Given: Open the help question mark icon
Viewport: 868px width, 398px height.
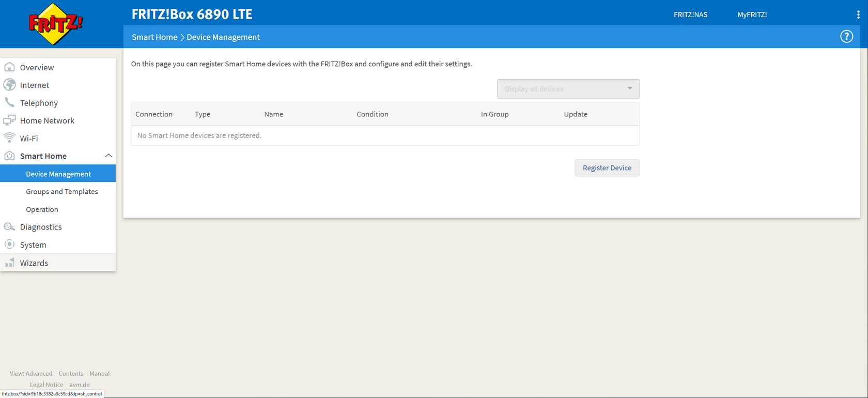Looking at the screenshot, I should (x=846, y=37).
